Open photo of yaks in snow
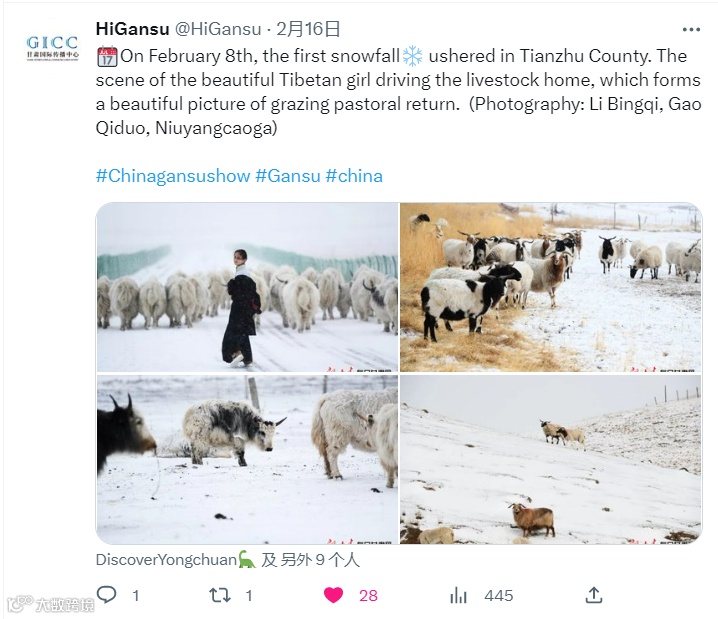Viewport: 718px width, 619px height. tap(247, 460)
